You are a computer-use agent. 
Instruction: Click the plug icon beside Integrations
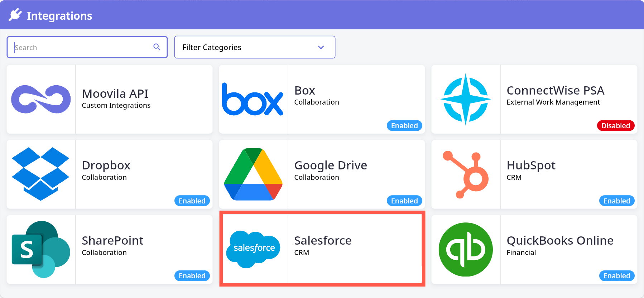pyautogui.click(x=15, y=15)
